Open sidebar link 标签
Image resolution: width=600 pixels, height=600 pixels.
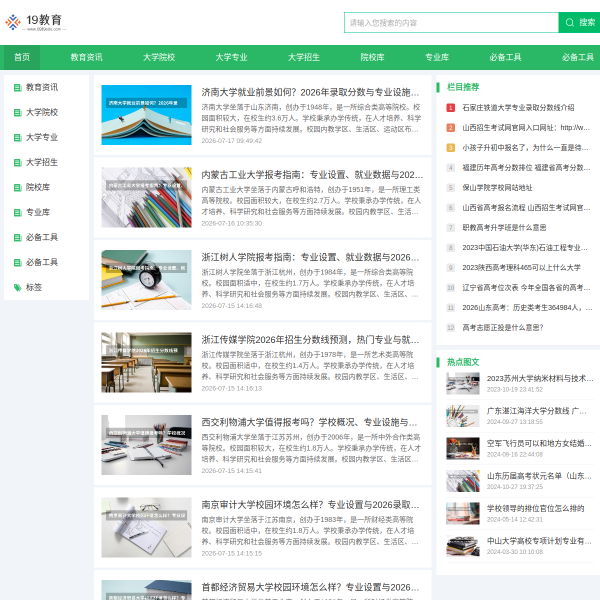click(x=34, y=287)
